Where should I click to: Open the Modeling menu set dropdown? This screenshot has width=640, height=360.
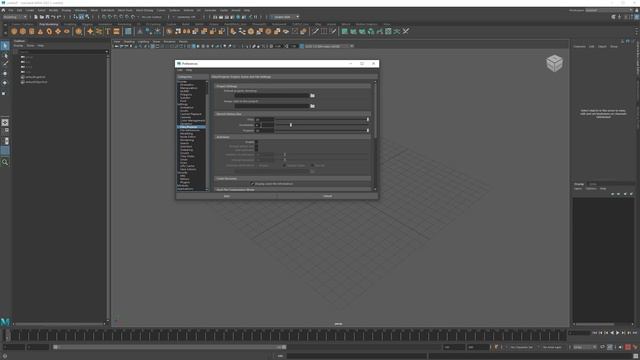pyautogui.click(x=15, y=17)
